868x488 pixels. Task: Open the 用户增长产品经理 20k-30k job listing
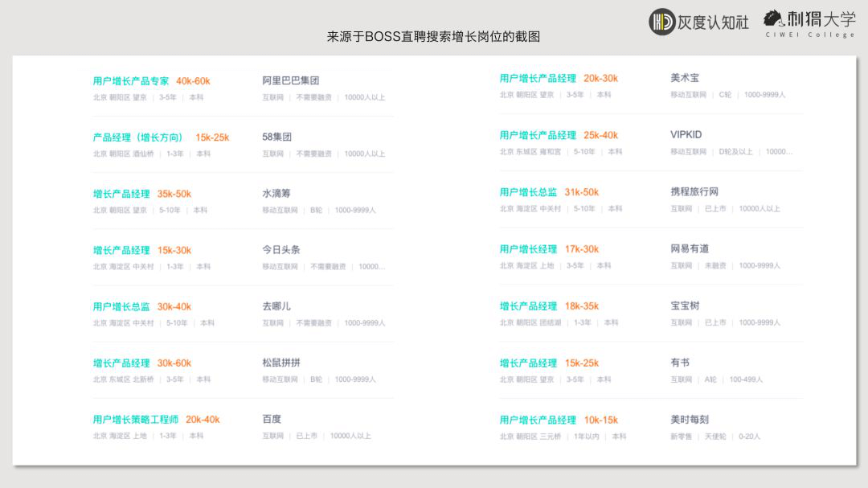(538, 79)
